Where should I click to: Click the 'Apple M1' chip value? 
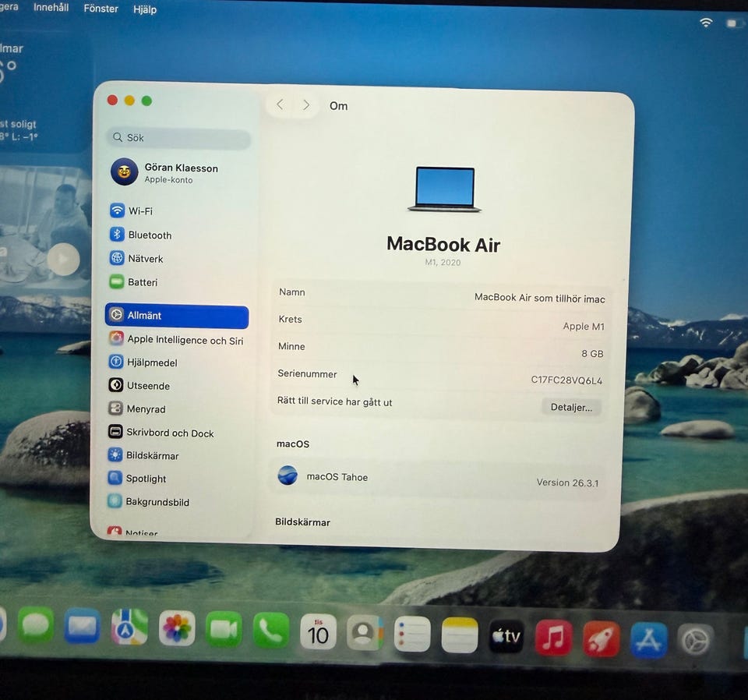pyautogui.click(x=584, y=327)
